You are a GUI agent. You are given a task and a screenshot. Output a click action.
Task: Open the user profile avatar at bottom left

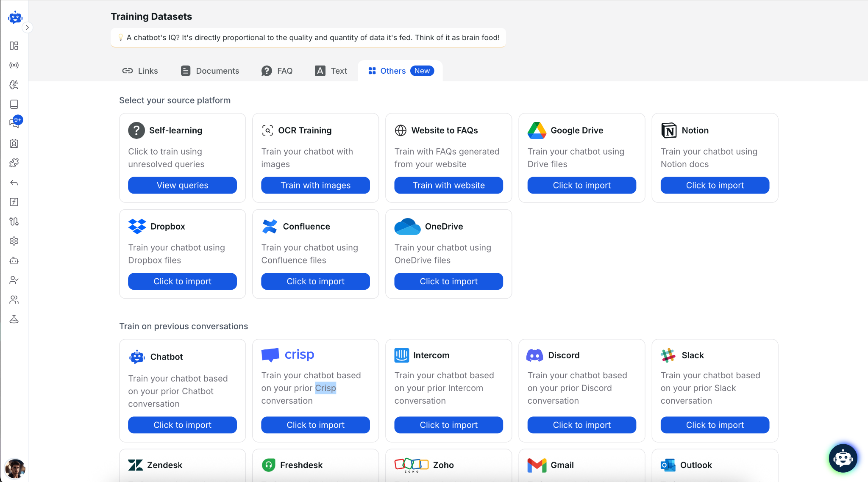point(15,468)
